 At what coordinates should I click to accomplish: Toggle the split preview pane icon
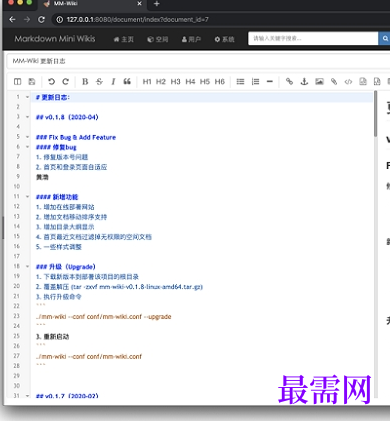(x=17, y=82)
